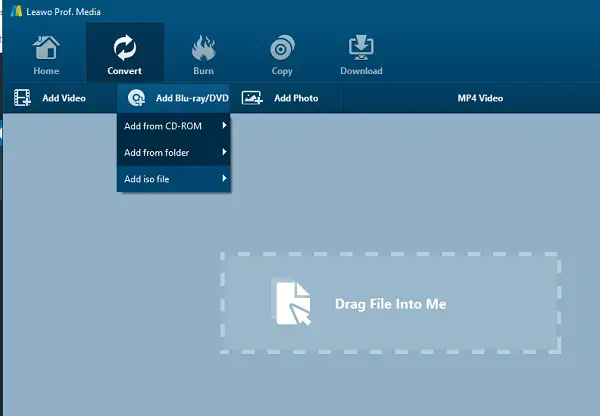Expand the Add from CD-ROM submenu arrow
Image resolution: width=600 pixels, height=416 pixels.
click(224, 125)
